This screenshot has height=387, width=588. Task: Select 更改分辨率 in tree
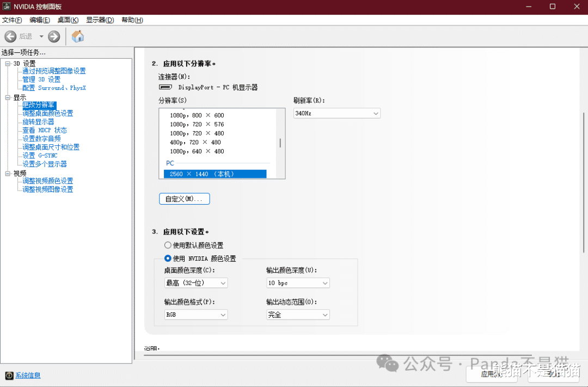39,105
